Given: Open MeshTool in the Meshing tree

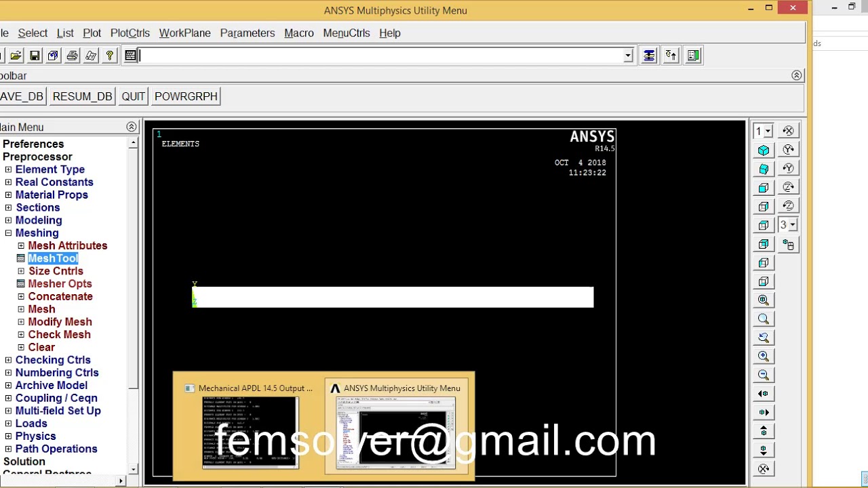Looking at the screenshot, I should coord(53,258).
